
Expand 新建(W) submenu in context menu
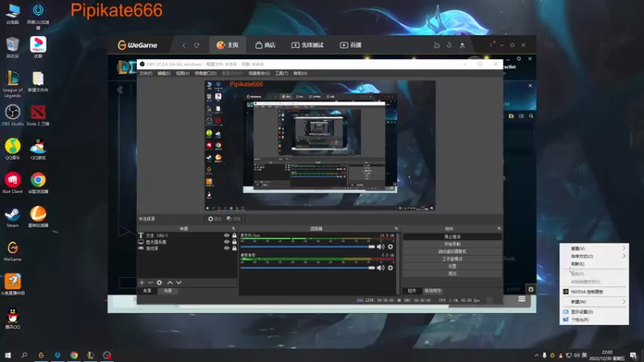594,302
